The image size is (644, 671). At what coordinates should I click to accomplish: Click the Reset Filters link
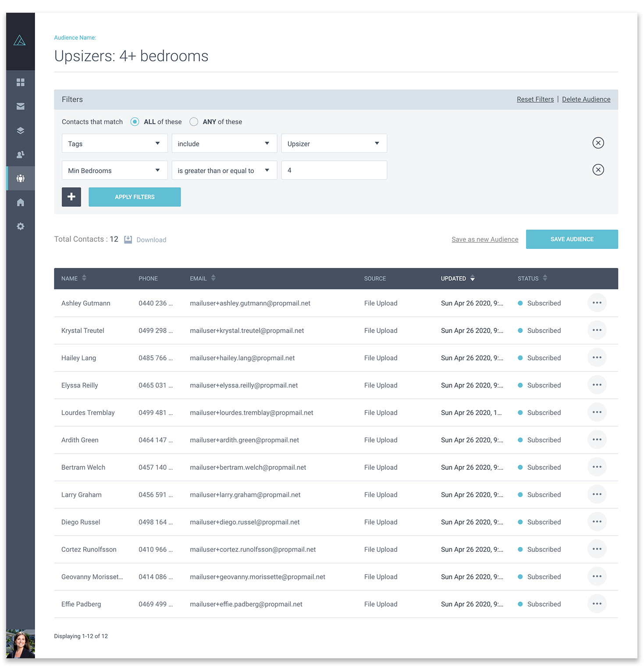[535, 99]
